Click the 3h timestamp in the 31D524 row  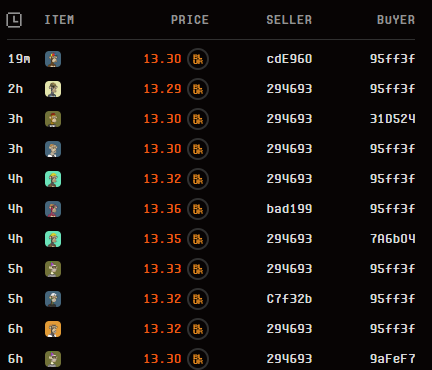click(x=15, y=119)
